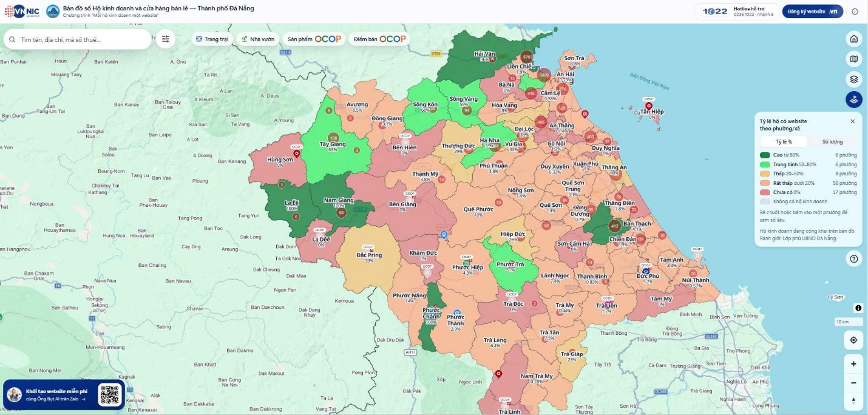Viewport: 868px width, 415px height.
Task: Call the 1022 Hotline hỗ trợ button
Action: (737, 12)
